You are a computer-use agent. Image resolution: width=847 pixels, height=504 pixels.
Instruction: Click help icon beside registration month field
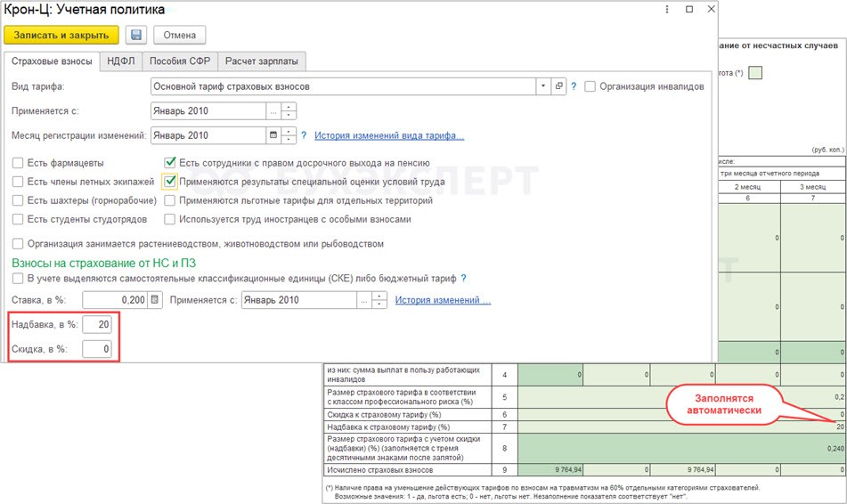click(x=304, y=135)
